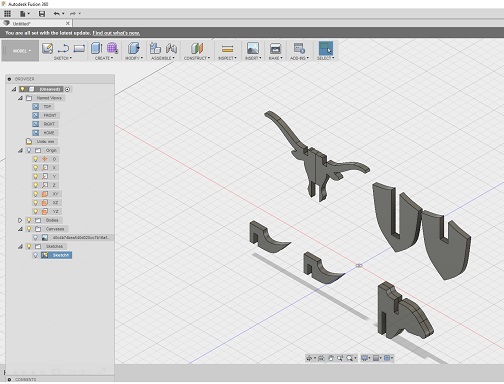The height and width of the screenshot is (384, 504).
Task: Click the Add-Ins scripts icon
Action: [x=299, y=48]
